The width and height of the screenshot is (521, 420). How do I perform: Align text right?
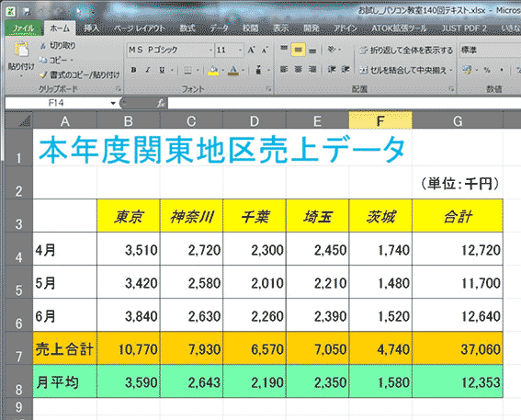pyautogui.click(x=312, y=70)
